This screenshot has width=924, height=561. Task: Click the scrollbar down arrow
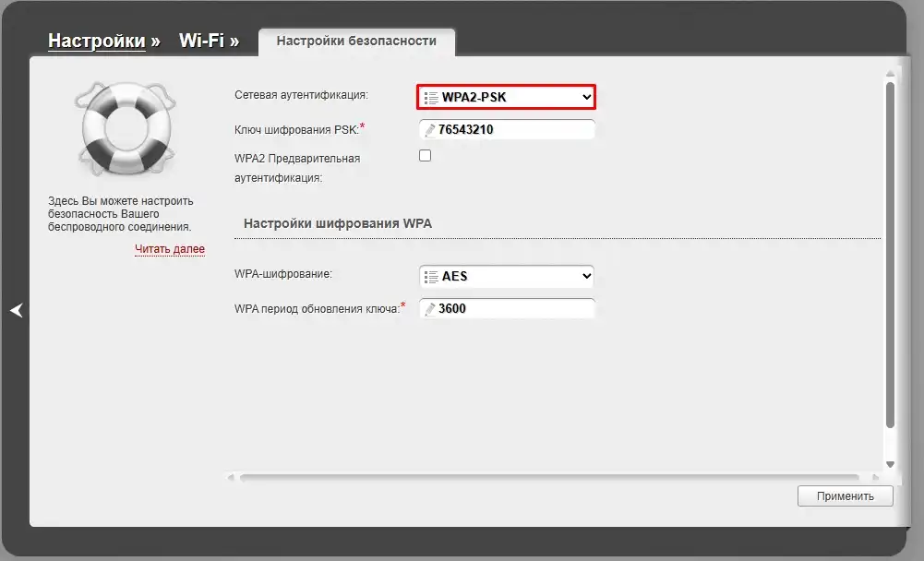pos(889,464)
